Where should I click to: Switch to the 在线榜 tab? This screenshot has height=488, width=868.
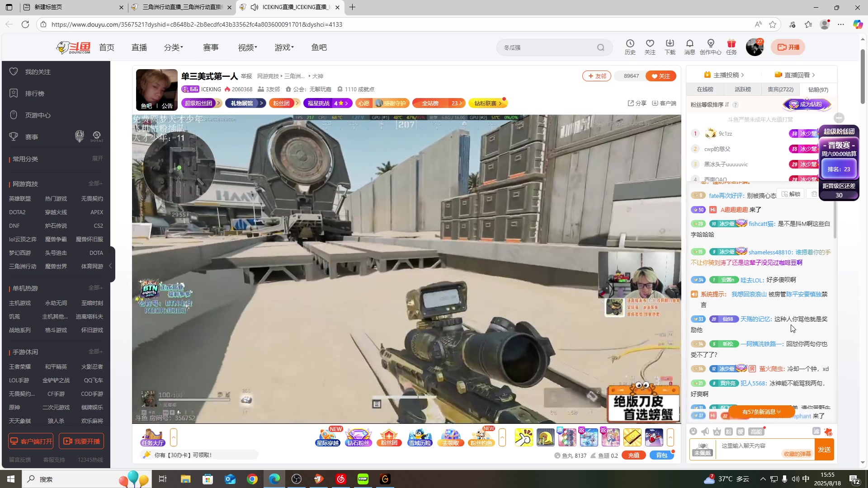coord(705,89)
